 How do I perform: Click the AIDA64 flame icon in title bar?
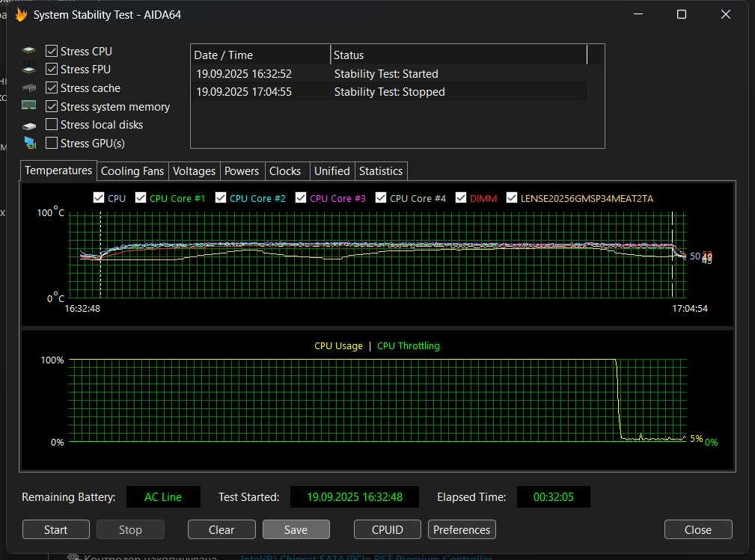[x=21, y=14]
